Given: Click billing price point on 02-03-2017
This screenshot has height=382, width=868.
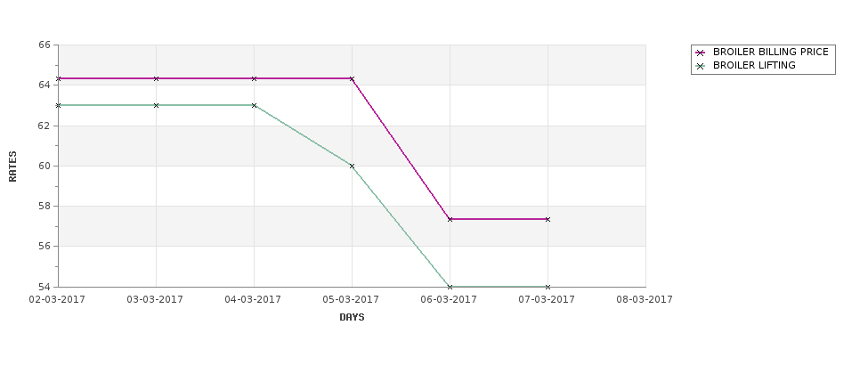Looking at the screenshot, I should click(x=58, y=78).
